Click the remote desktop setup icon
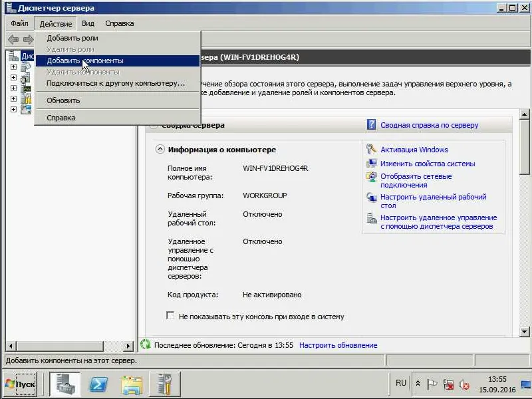The image size is (532, 399). pyautogui.click(x=372, y=198)
